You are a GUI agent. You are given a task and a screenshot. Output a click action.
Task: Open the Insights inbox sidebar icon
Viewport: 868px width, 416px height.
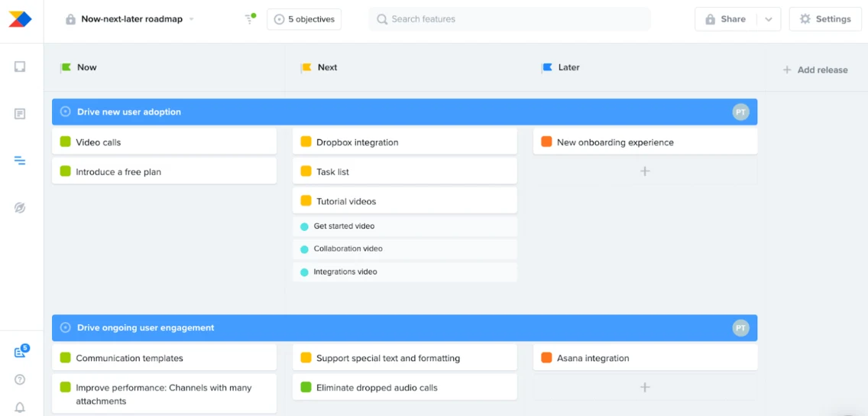[20, 67]
